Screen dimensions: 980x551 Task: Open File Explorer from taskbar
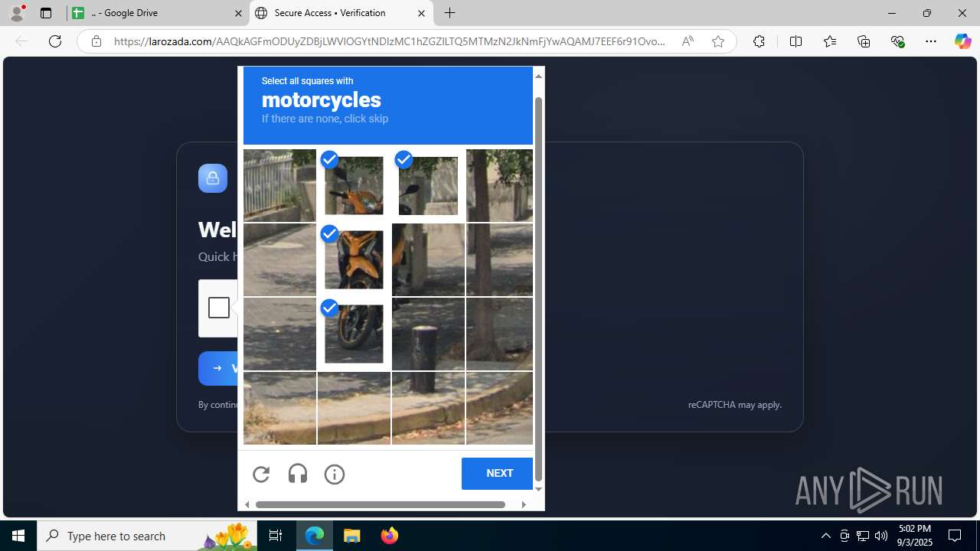(x=352, y=536)
